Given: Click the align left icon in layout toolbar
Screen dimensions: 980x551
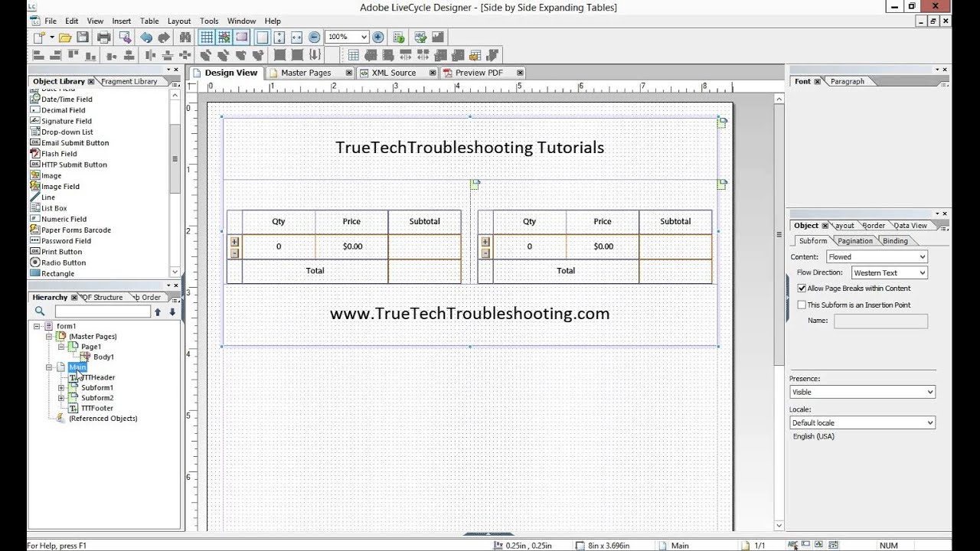Looking at the screenshot, I should coord(38,55).
